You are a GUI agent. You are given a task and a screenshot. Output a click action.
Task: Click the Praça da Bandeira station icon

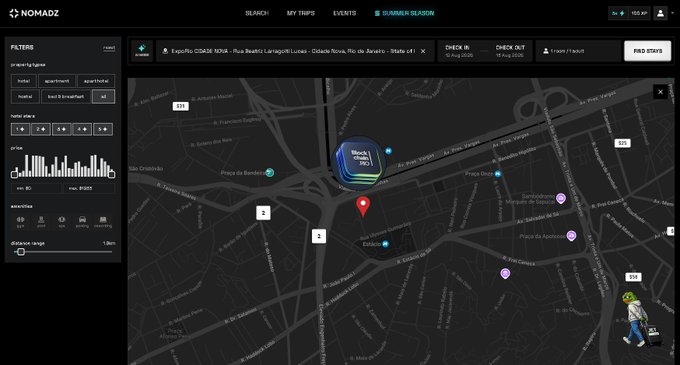click(269, 173)
